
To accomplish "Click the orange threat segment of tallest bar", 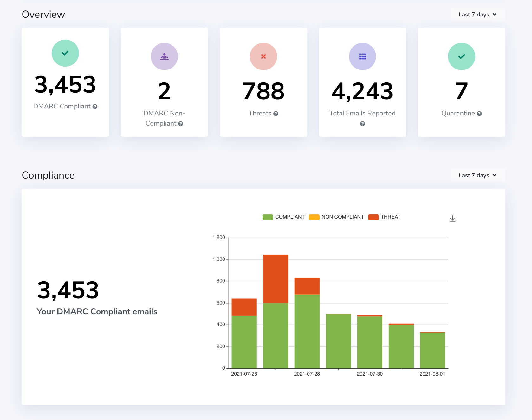I will 276,279.
